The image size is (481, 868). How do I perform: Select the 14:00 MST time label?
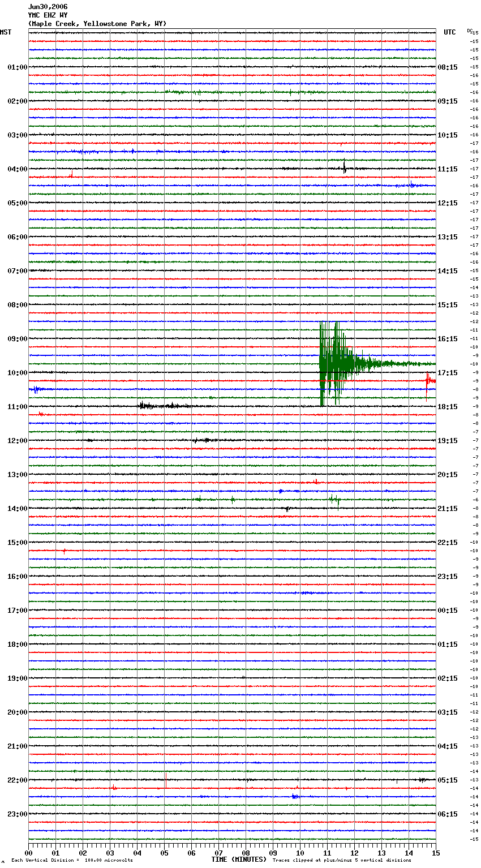pos(18,509)
